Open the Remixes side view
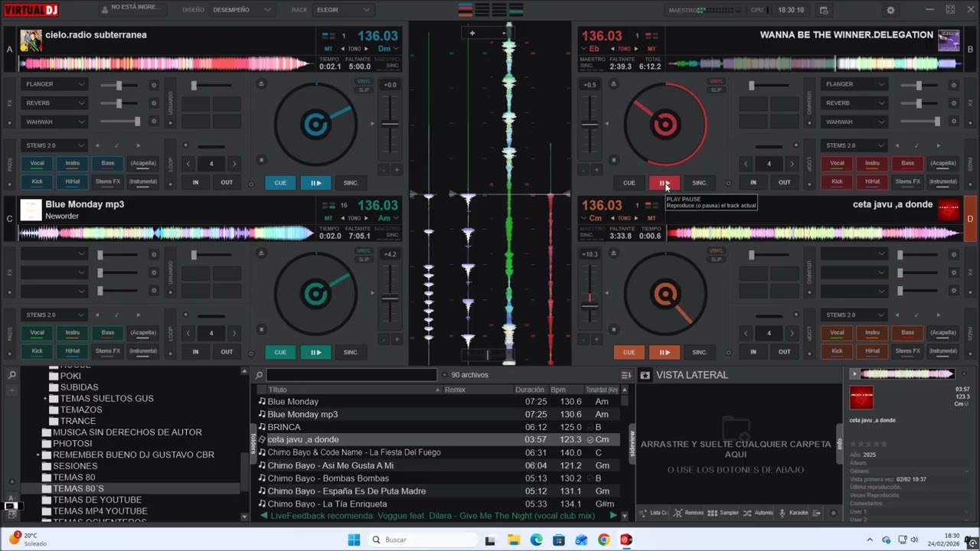 pyautogui.click(x=689, y=513)
